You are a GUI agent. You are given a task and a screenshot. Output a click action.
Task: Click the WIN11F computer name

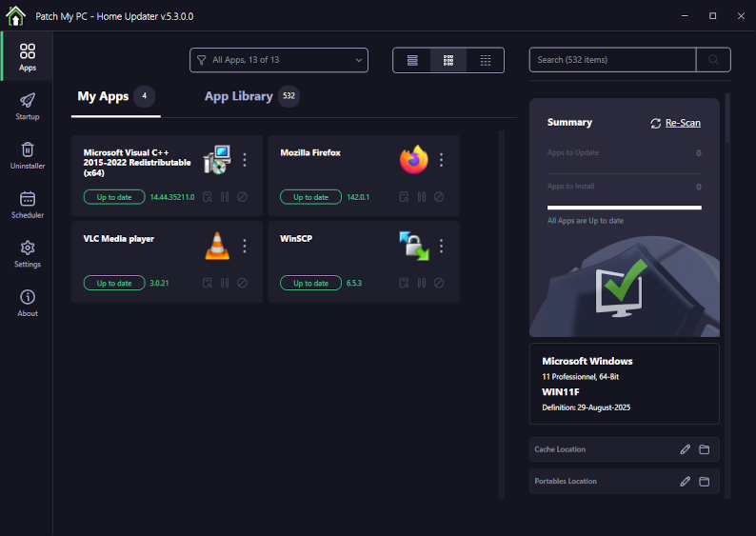(x=561, y=392)
